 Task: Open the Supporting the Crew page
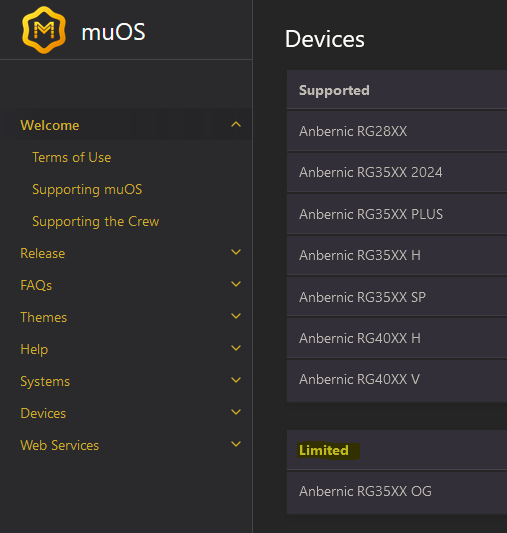tap(95, 222)
